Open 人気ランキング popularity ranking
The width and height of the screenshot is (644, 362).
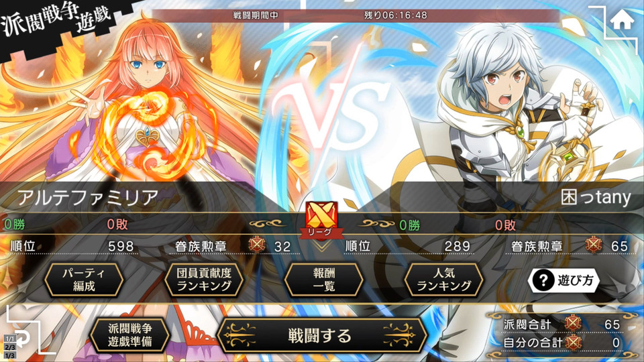444,280
